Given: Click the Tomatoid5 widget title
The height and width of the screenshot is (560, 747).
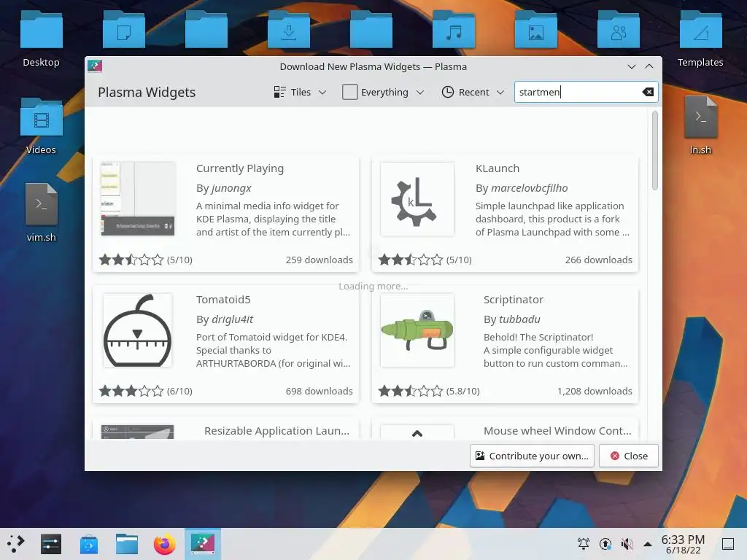Looking at the screenshot, I should (223, 300).
